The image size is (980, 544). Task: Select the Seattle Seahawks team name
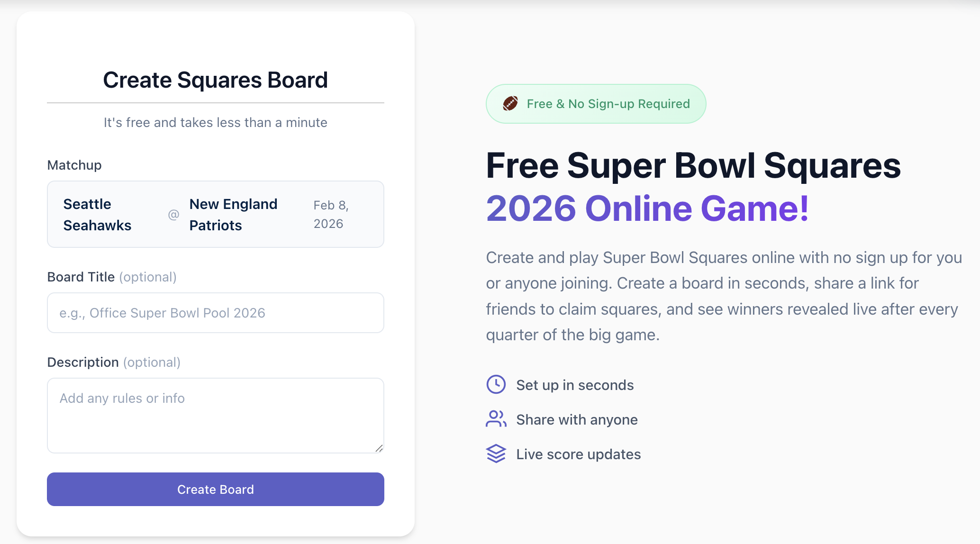tap(98, 215)
